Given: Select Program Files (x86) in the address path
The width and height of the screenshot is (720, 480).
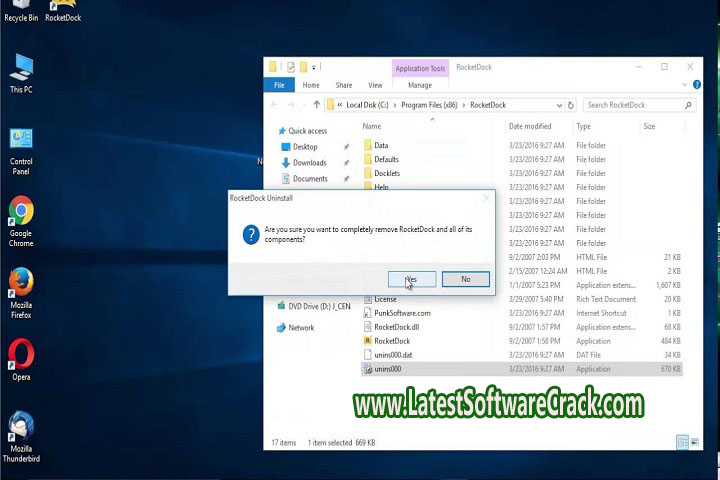Looking at the screenshot, I should 429,105.
